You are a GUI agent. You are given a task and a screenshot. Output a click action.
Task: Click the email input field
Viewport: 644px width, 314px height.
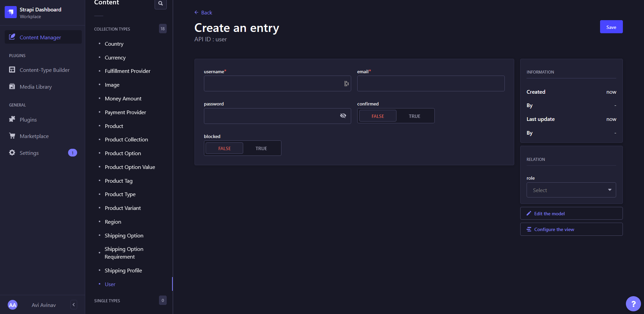tap(431, 83)
